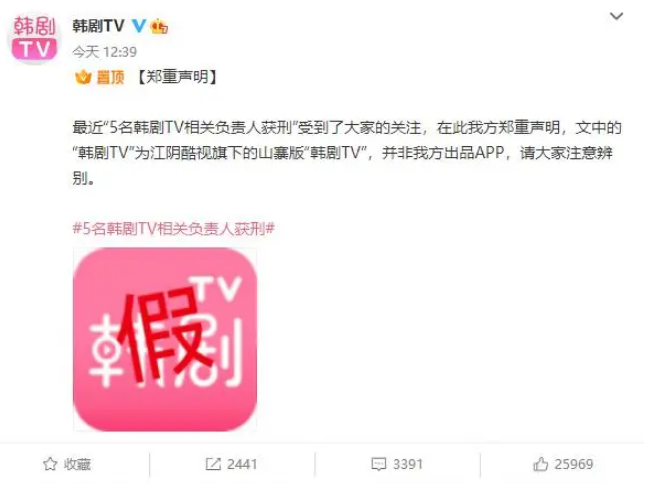Click the comment bubble icon
Viewport: 648px width, 484px height.
[x=379, y=464]
